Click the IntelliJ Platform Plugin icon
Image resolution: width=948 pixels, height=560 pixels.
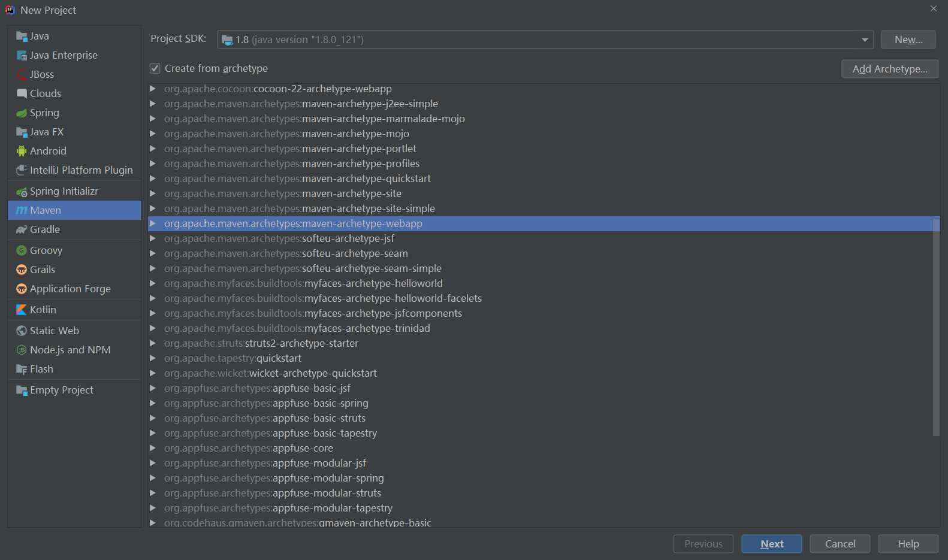pyautogui.click(x=22, y=171)
